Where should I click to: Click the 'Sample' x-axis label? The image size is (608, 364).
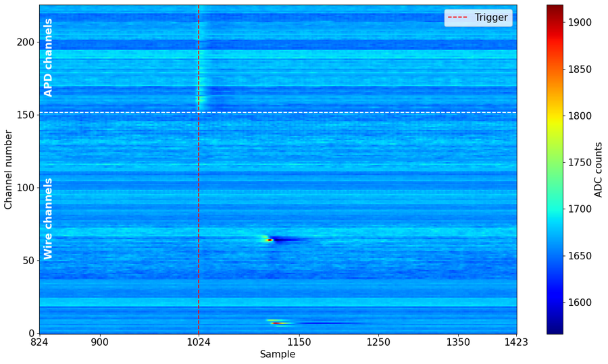click(x=277, y=354)
